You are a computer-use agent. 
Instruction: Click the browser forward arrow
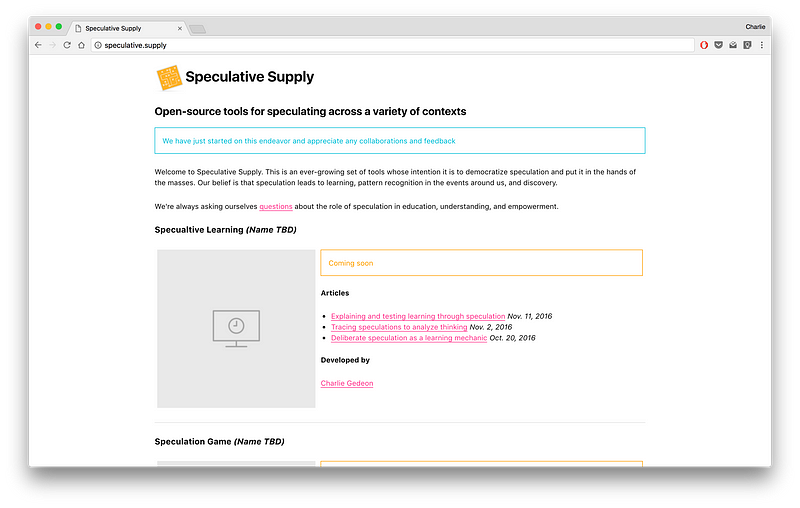[x=53, y=45]
